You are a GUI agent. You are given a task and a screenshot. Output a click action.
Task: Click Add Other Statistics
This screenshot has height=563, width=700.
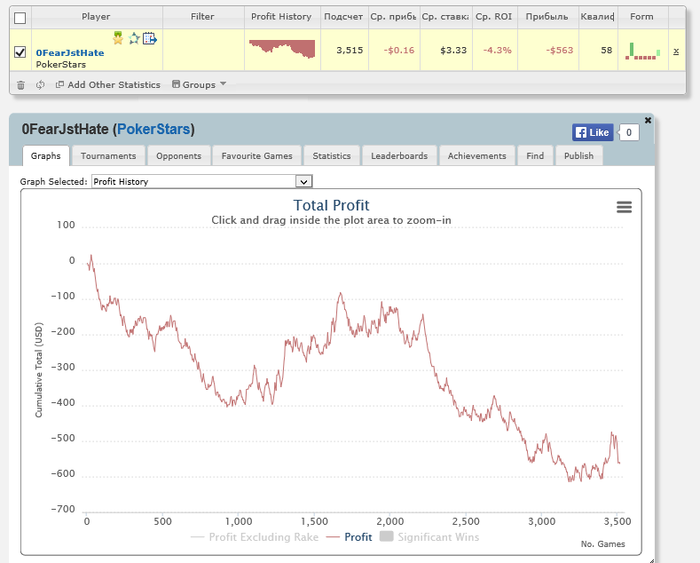click(108, 84)
